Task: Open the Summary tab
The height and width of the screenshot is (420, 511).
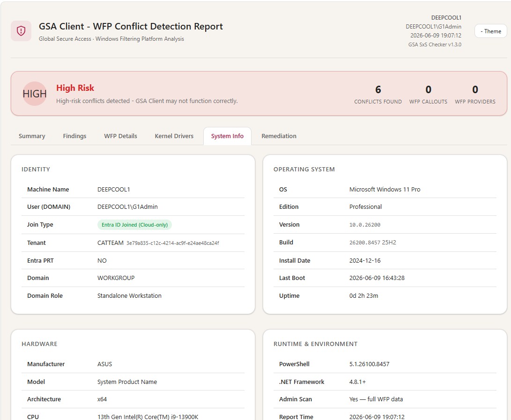Action: [32, 136]
